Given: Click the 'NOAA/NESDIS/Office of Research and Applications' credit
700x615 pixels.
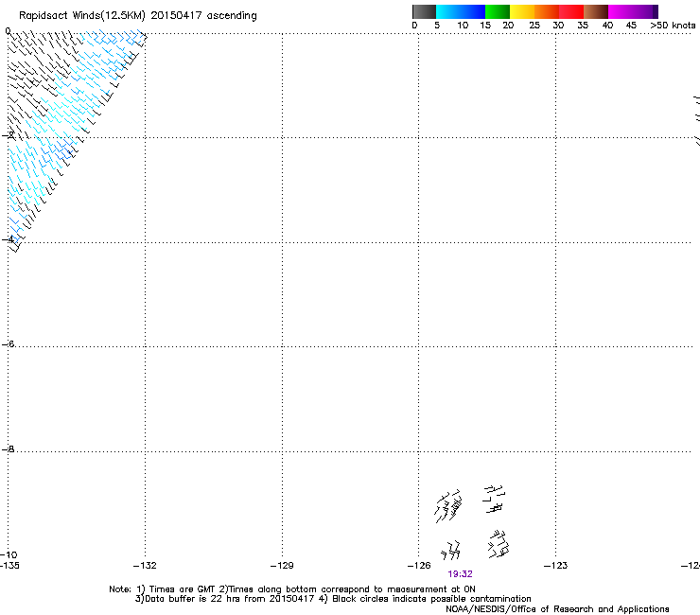Looking at the screenshot, I should click(x=557, y=609).
